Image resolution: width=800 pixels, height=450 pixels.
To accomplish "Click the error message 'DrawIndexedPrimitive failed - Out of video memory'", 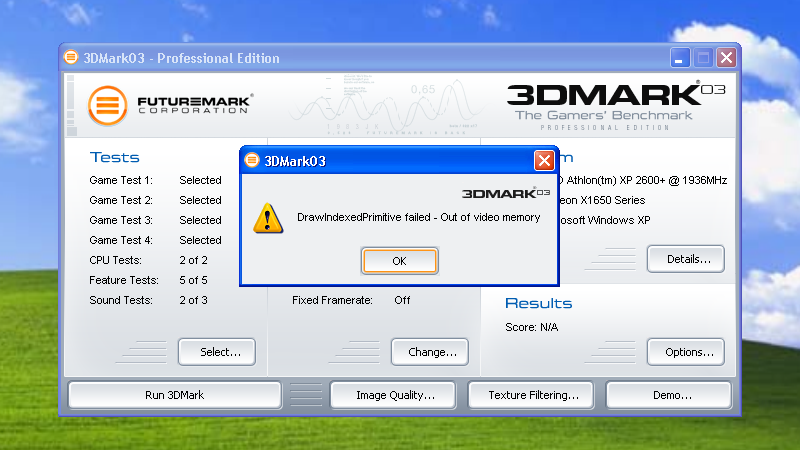I will coord(418,217).
